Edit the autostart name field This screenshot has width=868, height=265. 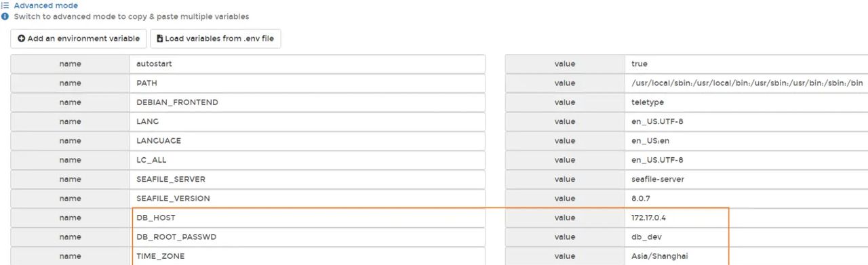click(307, 64)
